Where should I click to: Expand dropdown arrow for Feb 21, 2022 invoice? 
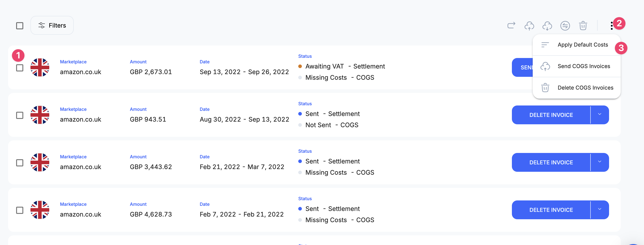(x=599, y=162)
